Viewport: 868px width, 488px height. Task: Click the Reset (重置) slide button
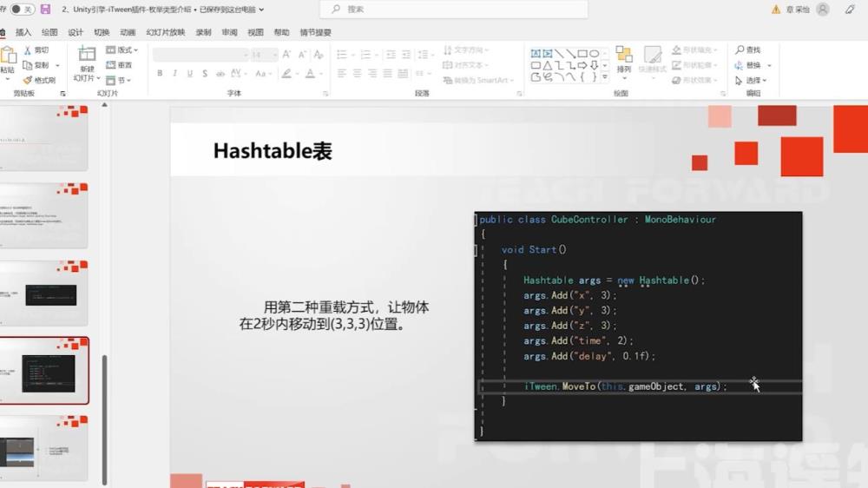(x=118, y=65)
